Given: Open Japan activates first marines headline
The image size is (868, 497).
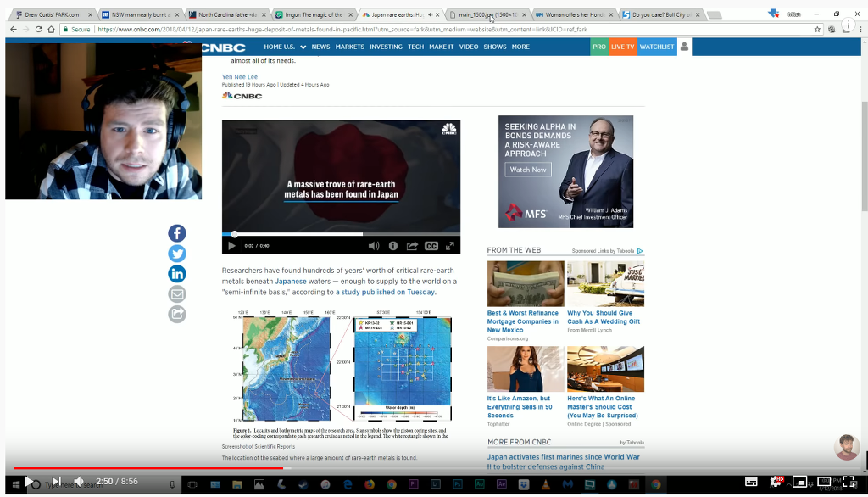Looking at the screenshot, I should (x=564, y=461).
